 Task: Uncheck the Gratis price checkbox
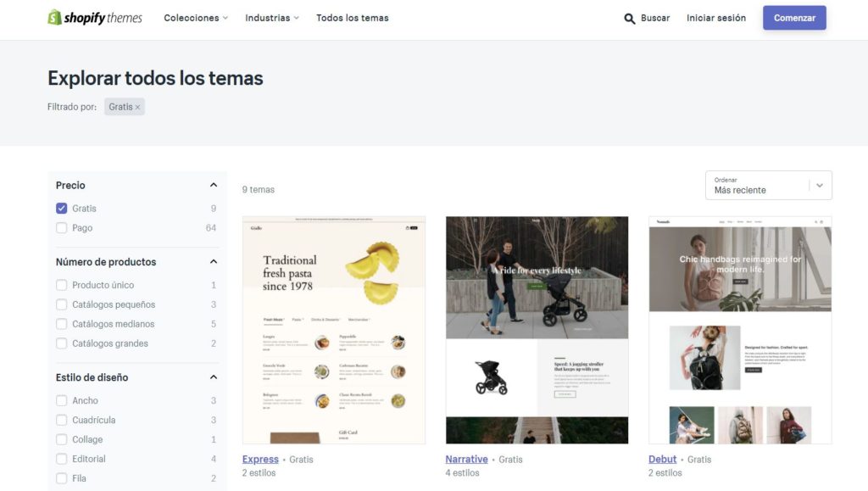tap(61, 208)
